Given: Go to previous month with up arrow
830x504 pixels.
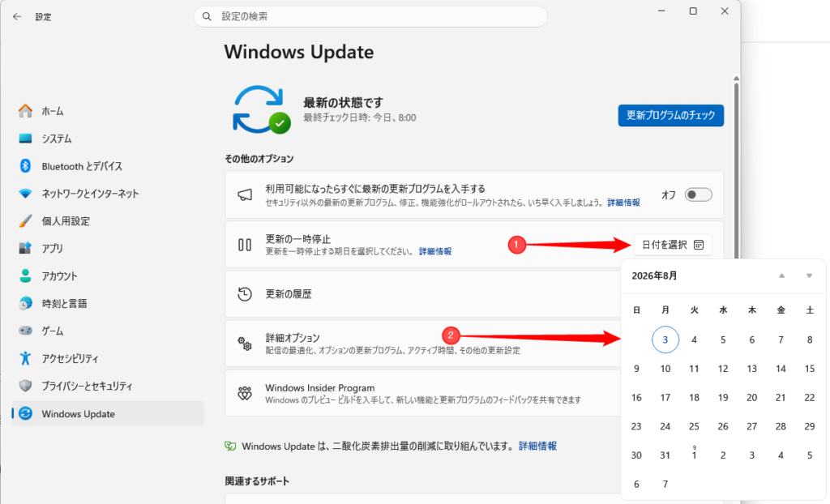Looking at the screenshot, I should 781,275.
